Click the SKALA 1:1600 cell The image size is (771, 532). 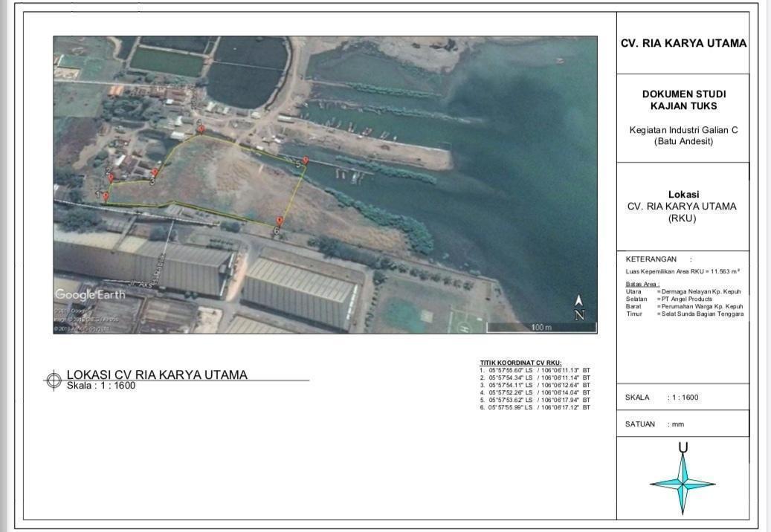tap(683, 398)
